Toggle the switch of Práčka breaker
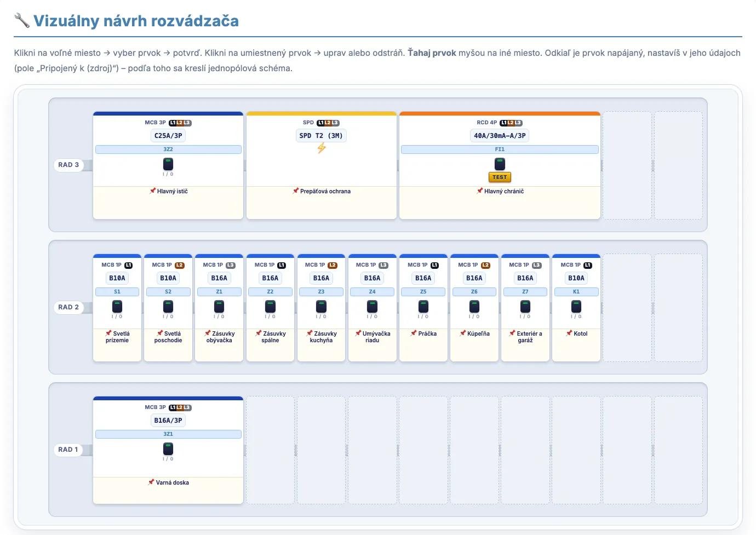The height and width of the screenshot is (535, 756). pos(423,306)
